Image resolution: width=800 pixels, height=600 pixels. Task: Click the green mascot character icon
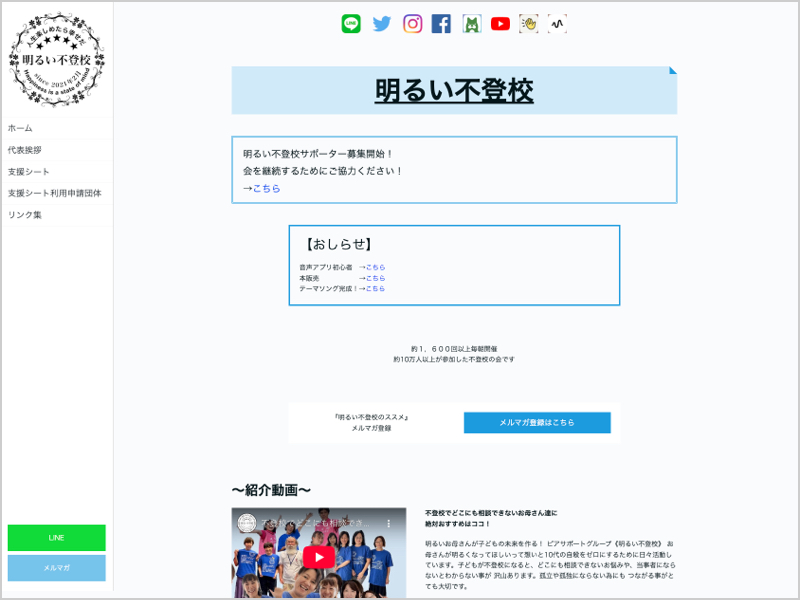(x=471, y=23)
